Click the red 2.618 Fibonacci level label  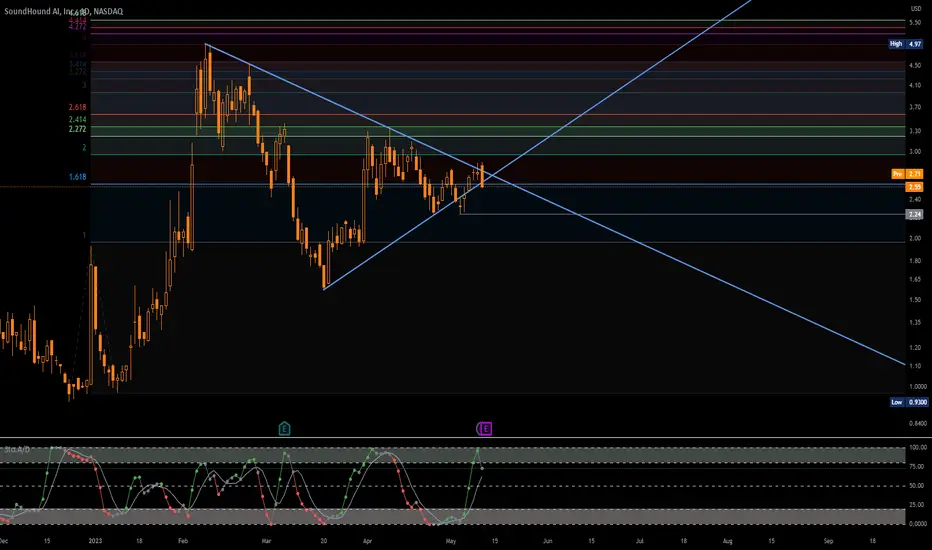77,107
